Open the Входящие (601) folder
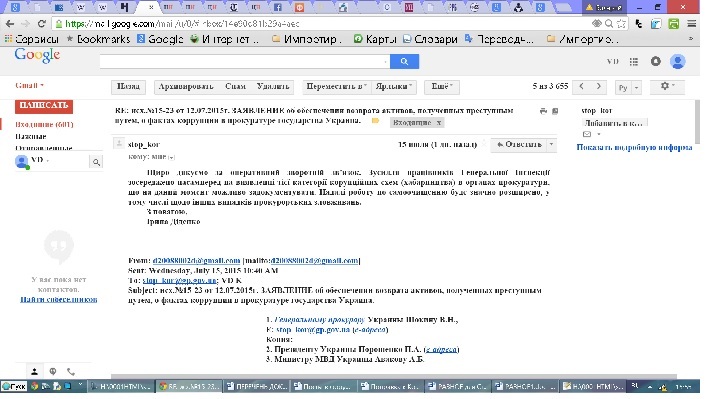The image size is (712, 399). tap(44, 124)
